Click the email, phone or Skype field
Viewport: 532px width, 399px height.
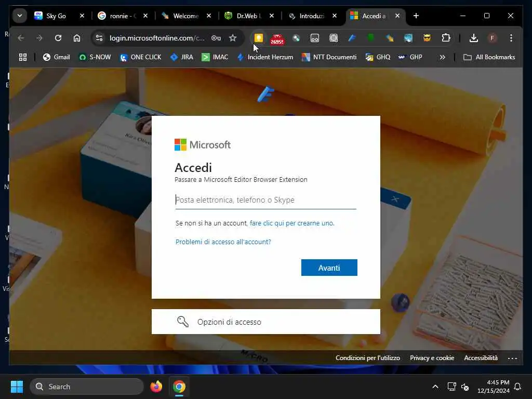[x=265, y=200]
